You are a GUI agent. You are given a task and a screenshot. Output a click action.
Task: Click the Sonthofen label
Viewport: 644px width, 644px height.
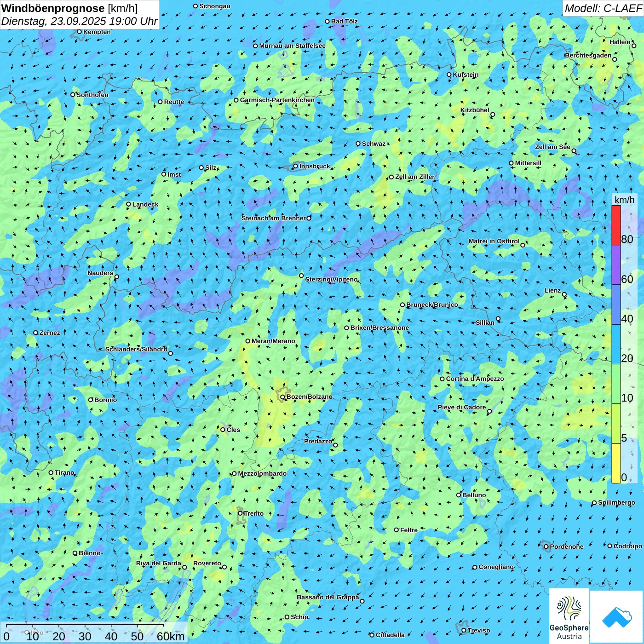pyautogui.click(x=92, y=95)
